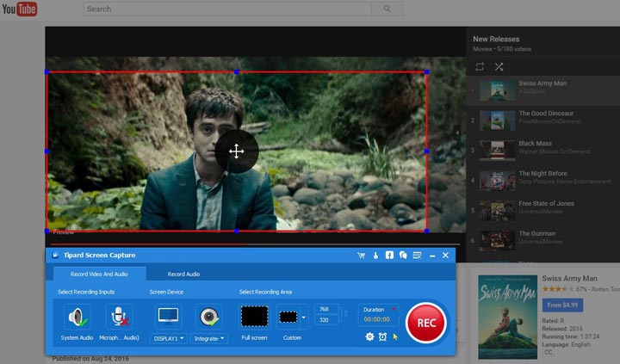
Task: Click the Free State of Jones thumbnail
Action: click(498, 211)
